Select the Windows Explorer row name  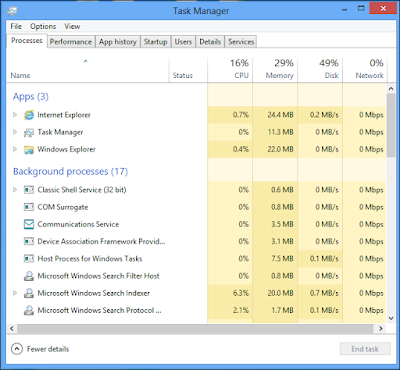pos(67,149)
